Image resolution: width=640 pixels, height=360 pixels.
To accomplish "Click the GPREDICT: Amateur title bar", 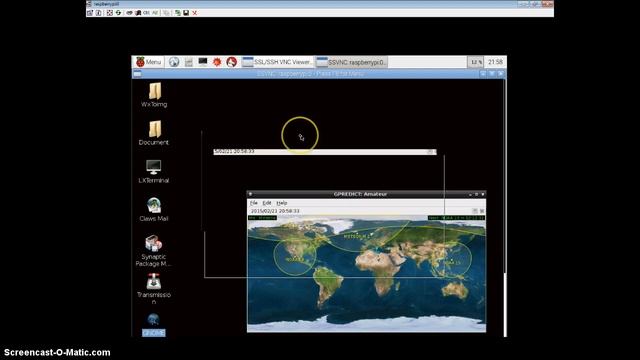I will (366, 194).
